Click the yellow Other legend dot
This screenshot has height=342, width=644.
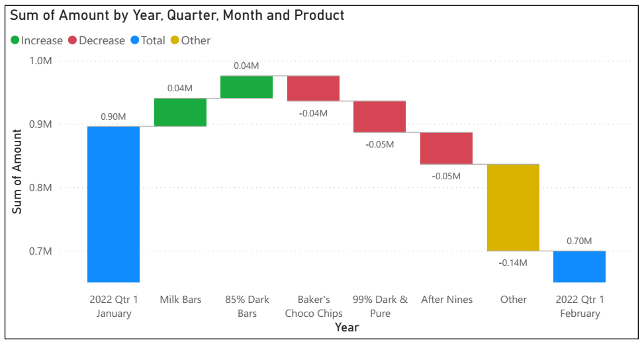click(x=175, y=41)
